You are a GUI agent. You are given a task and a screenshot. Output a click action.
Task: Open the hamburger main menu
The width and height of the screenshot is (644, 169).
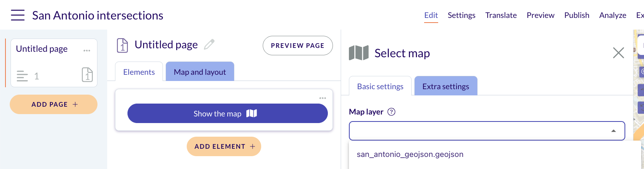pyautogui.click(x=18, y=15)
